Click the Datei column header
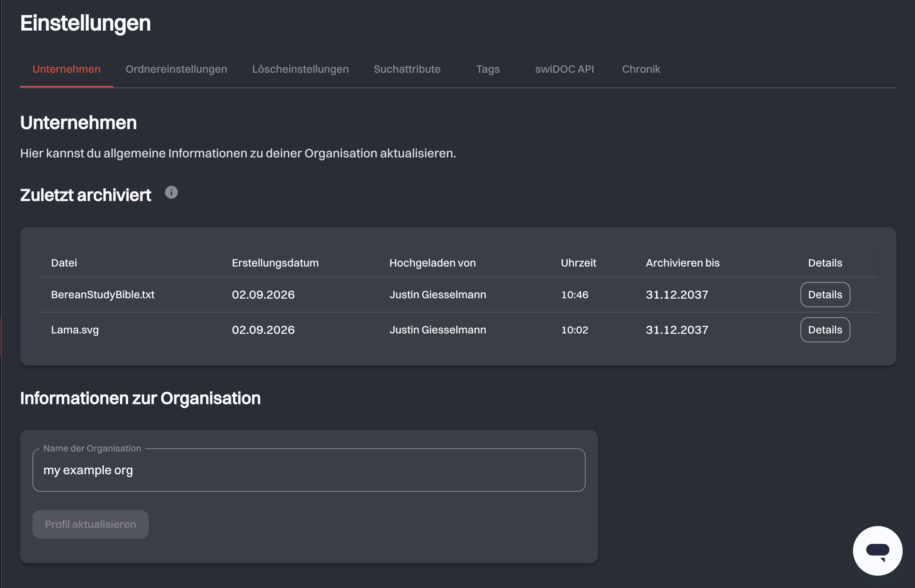The height and width of the screenshot is (588, 915). coord(64,263)
